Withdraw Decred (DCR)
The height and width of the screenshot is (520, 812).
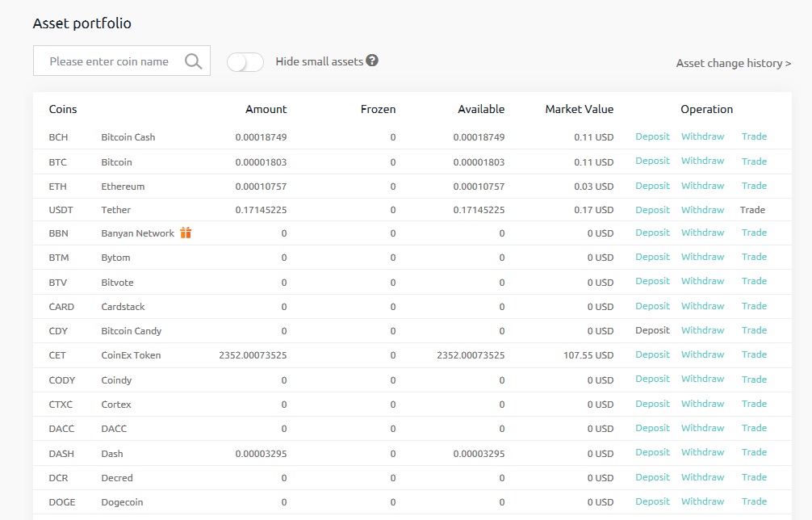[x=703, y=477]
